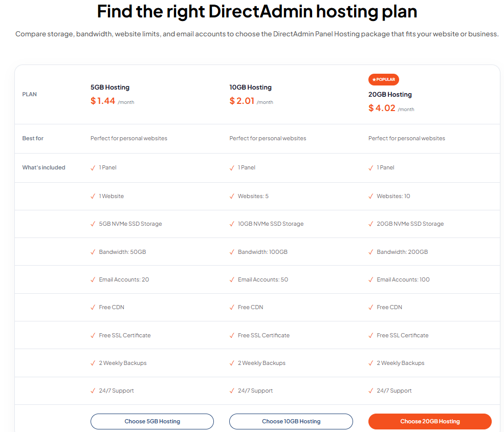Click 20GB NVMe SSD Storage text

(x=410, y=224)
